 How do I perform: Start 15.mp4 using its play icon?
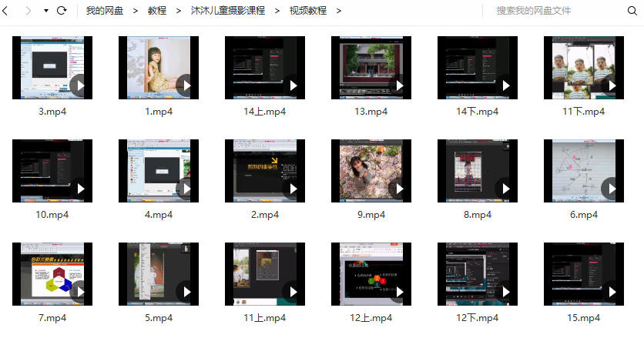pos(612,292)
